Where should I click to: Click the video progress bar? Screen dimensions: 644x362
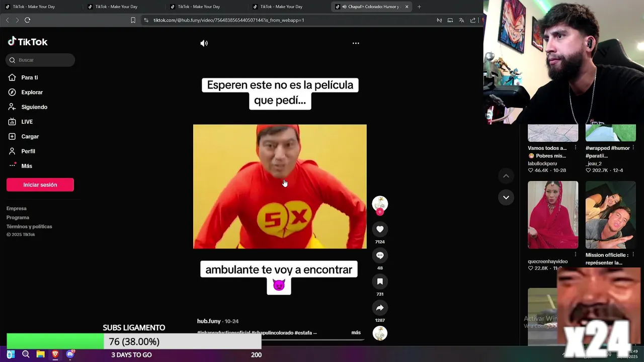click(x=280, y=340)
